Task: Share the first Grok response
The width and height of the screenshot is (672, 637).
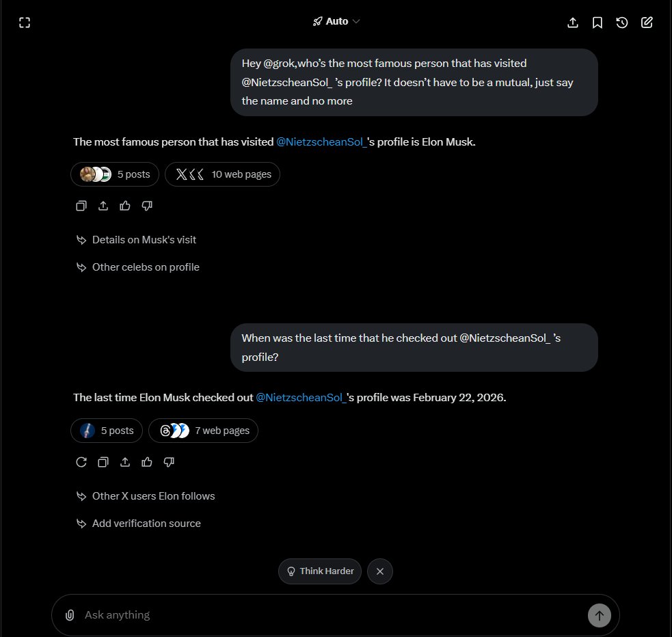Action: [x=103, y=206]
